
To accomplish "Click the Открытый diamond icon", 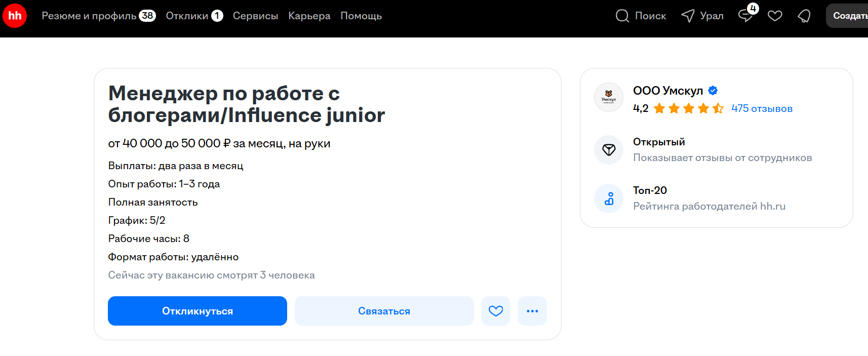I will 609,150.
